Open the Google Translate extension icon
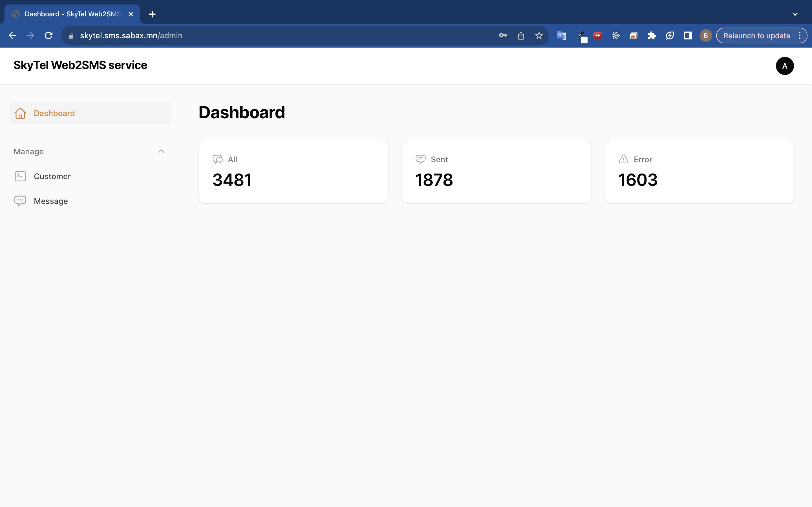This screenshot has width=812, height=507. (561, 35)
